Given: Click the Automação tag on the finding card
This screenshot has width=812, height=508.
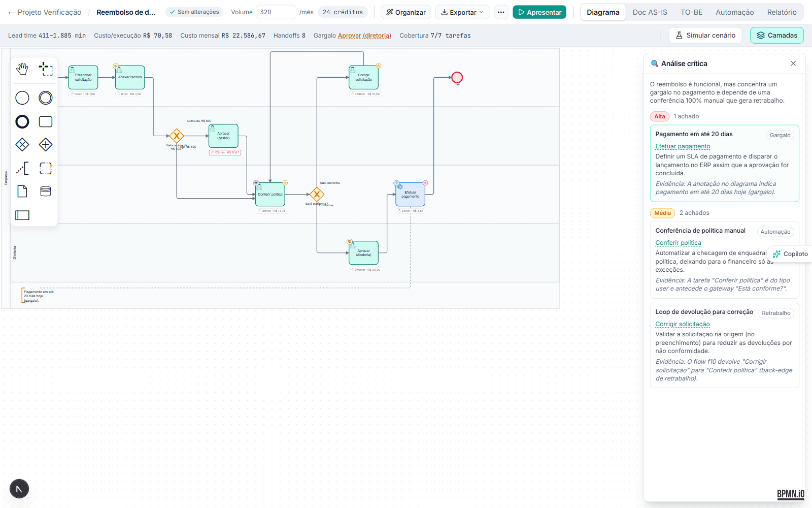Looking at the screenshot, I should 775,232.
